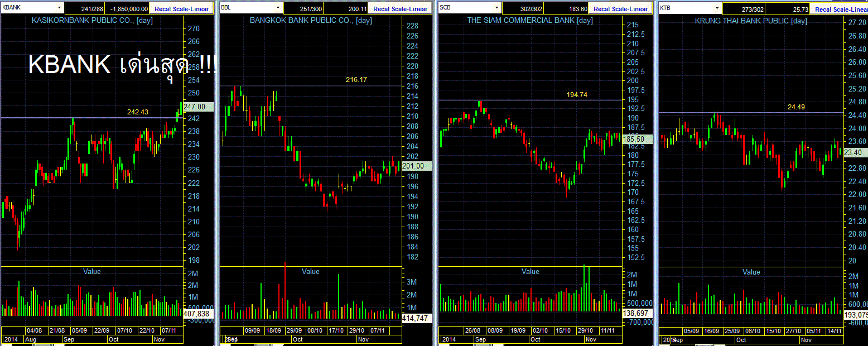Screen dimensions: 868x346
Task: Click the 25/09 date on the KTB axis
Action: (732, 331)
